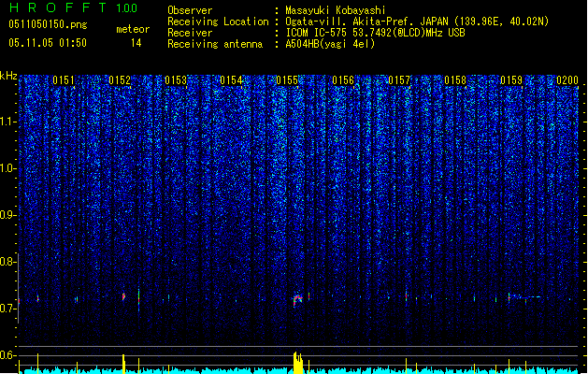
Task: Click the 0153 time marker
Action: point(176,80)
